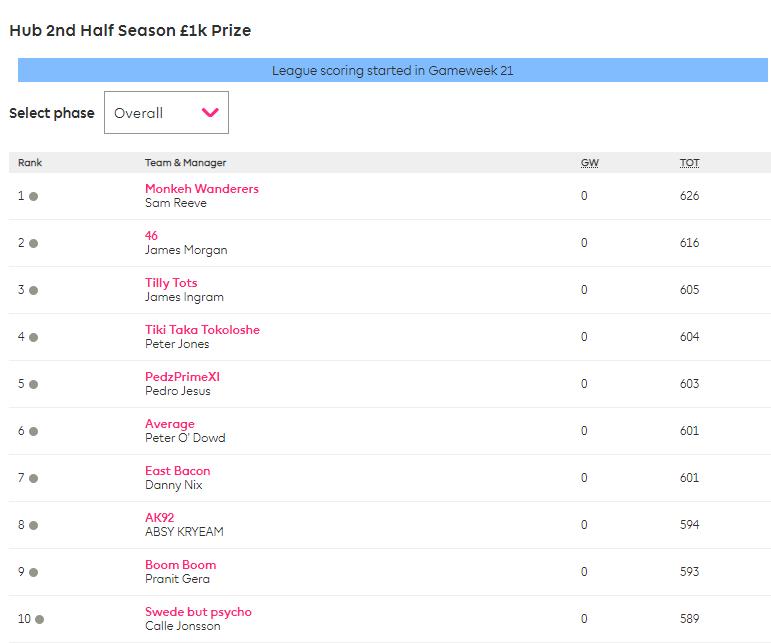Open the AK92 team link
The height and width of the screenshot is (643, 771).
159,518
